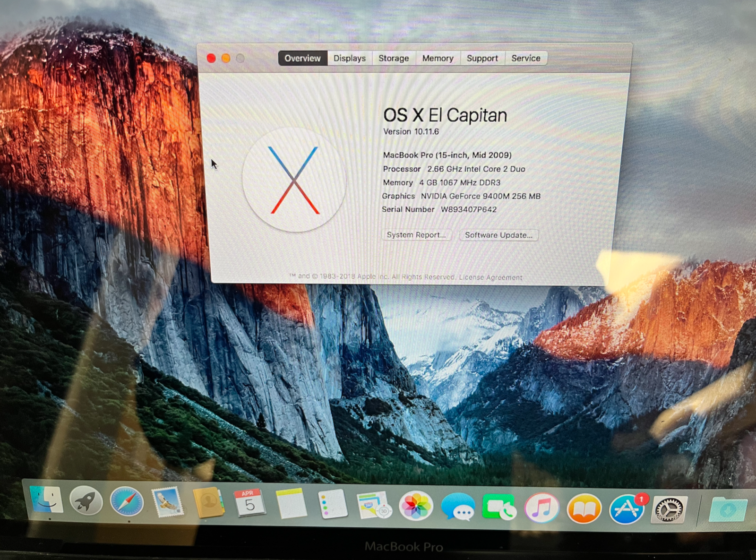Image resolution: width=756 pixels, height=560 pixels.
Task: Open Maps icon in dock
Action: point(374,505)
